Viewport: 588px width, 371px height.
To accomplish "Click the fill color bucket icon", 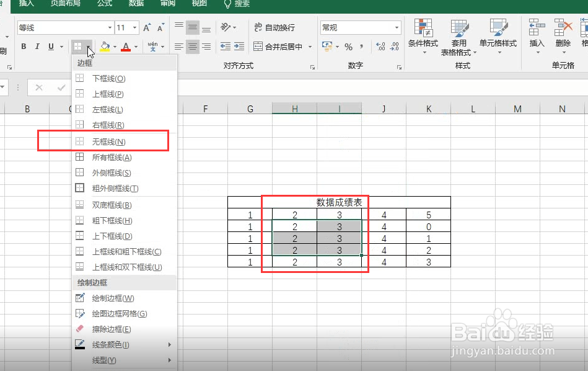I will (105, 47).
